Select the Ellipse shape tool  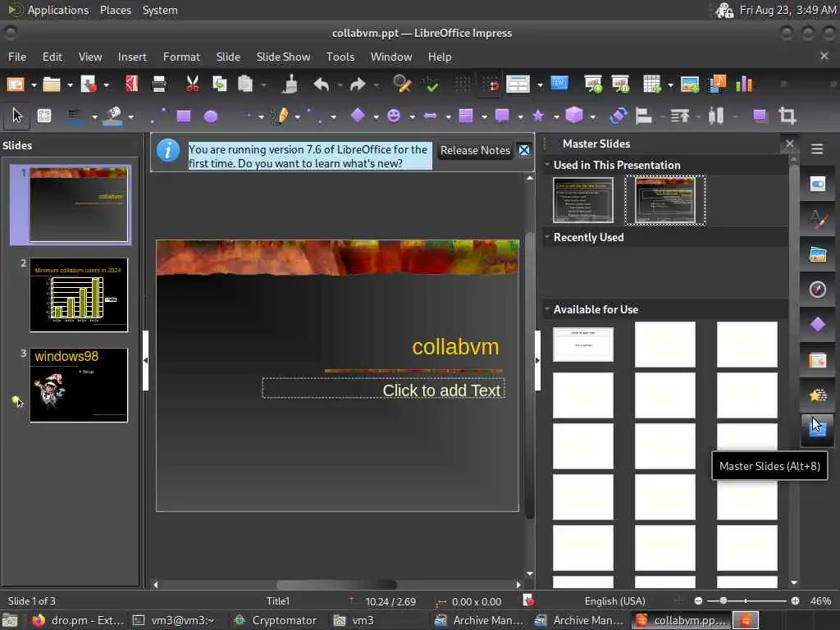point(211,116)
